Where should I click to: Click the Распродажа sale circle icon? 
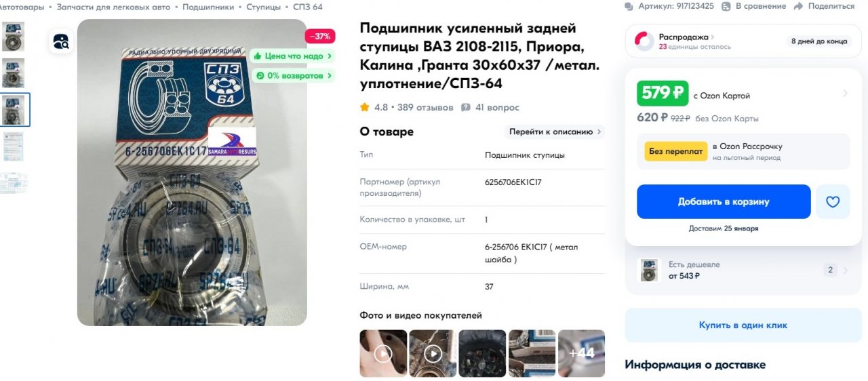[x=644, y=41]
